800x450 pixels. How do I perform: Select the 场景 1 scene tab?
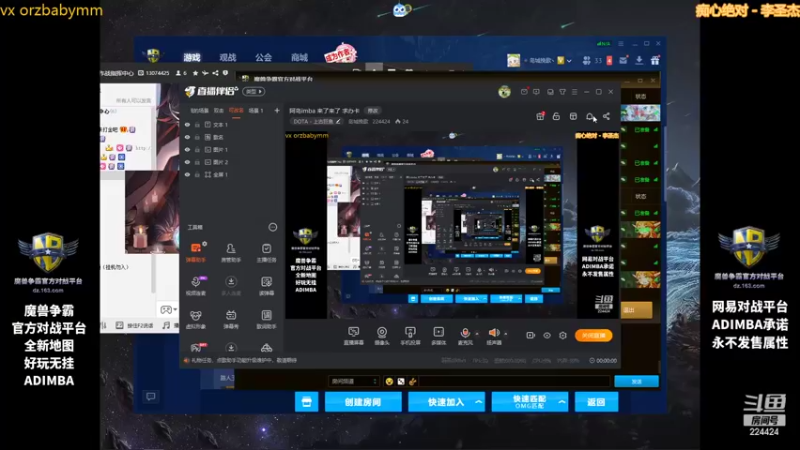[256, 110]
